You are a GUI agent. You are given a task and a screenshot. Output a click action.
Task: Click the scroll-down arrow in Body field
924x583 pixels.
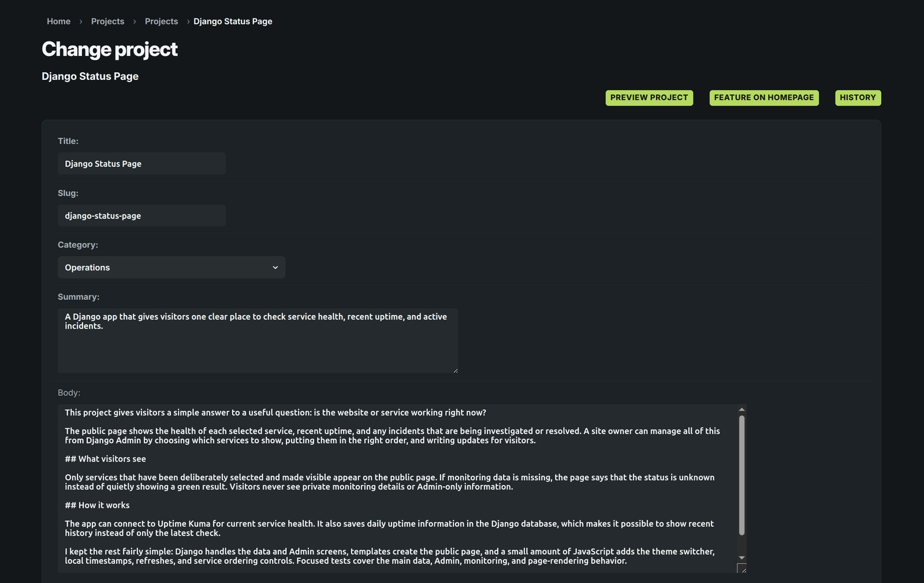coord(742,558)
